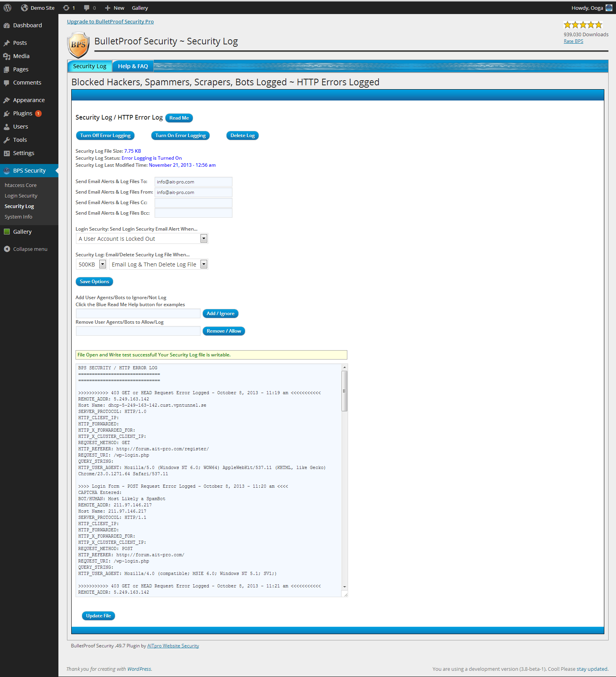Click the Remove / Allow button

pos(224,331)
